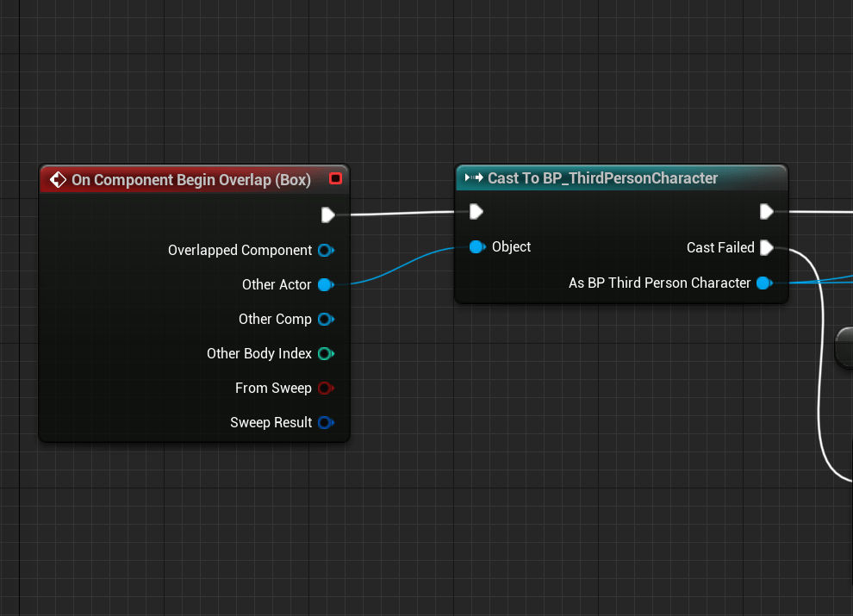Click the cast arrow icon on Cast node
Screen dimensions: 853x616
(x=473, y=178)
